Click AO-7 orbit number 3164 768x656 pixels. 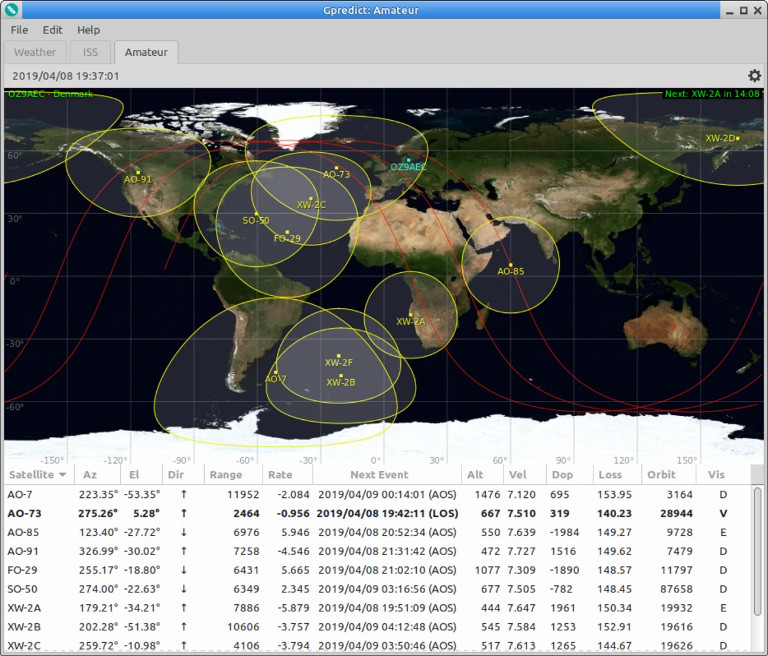click(679, 494)
